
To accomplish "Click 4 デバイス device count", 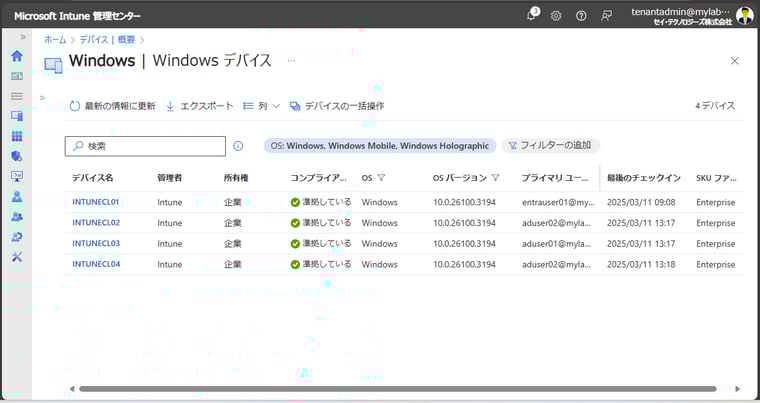I will 715,106.
